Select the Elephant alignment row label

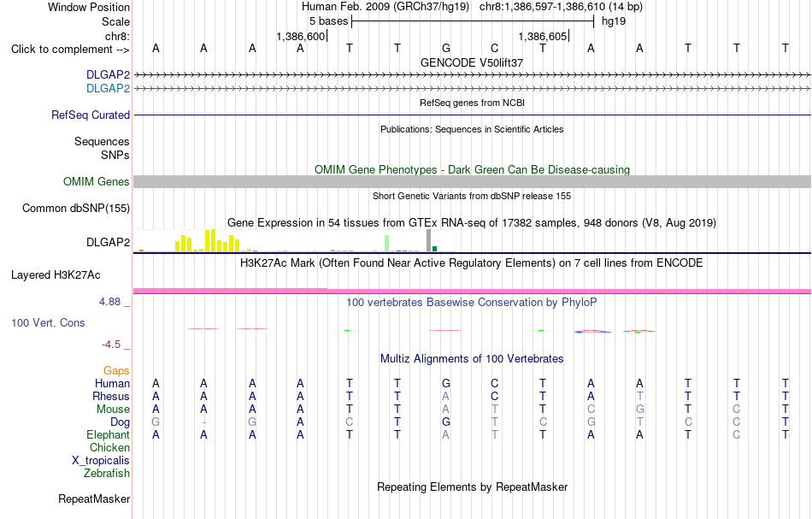[x=108, y=434]
